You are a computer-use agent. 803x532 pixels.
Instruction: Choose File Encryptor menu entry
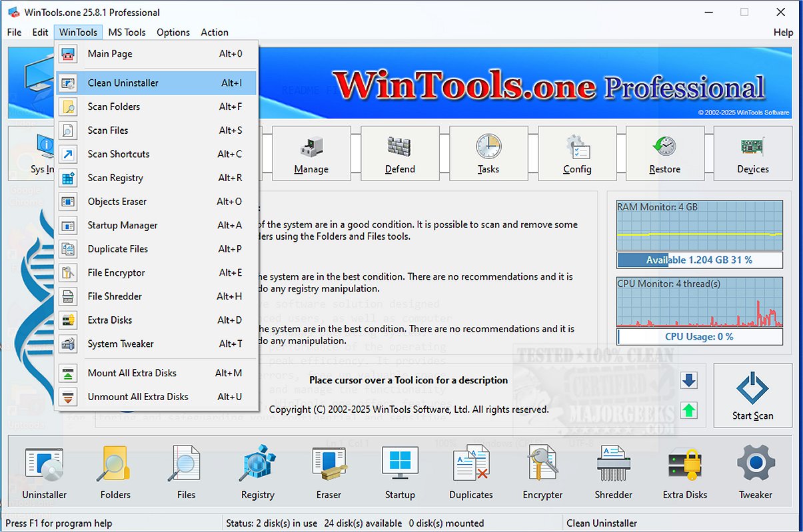point(157,272)
